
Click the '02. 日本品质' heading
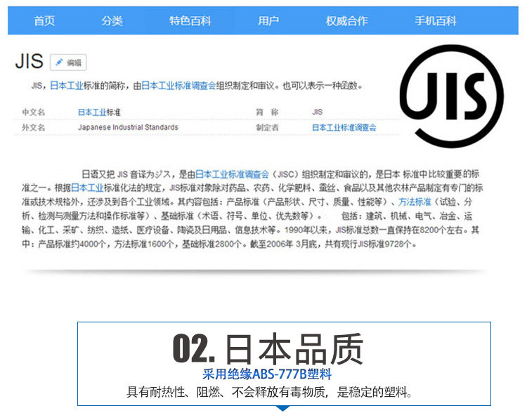[268, 349]
